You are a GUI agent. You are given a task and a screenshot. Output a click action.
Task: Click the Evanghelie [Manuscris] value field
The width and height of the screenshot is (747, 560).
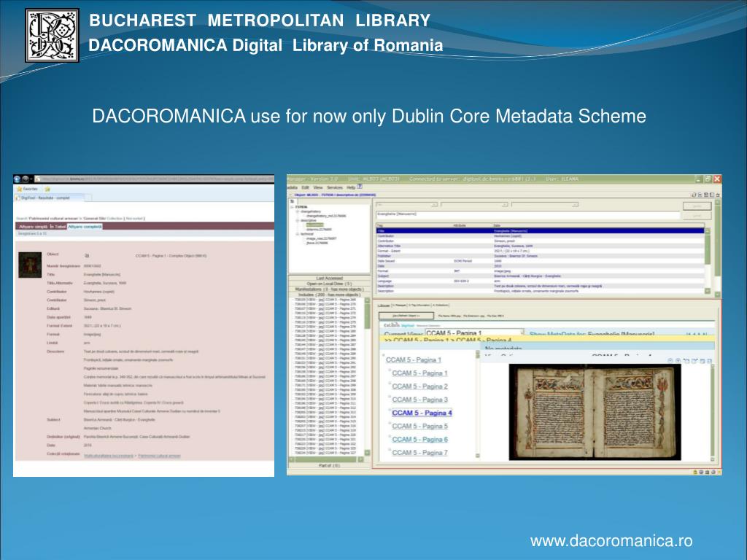point(528,215)
